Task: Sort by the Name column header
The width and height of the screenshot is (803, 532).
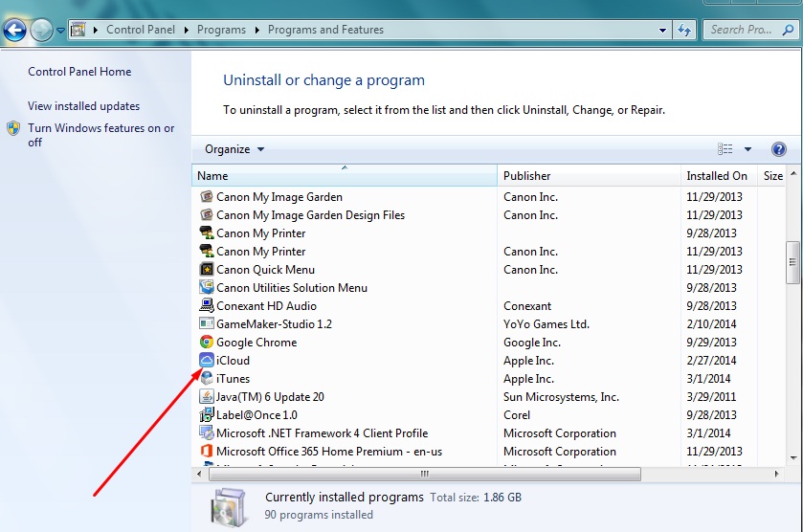Action: coord(345,176)
